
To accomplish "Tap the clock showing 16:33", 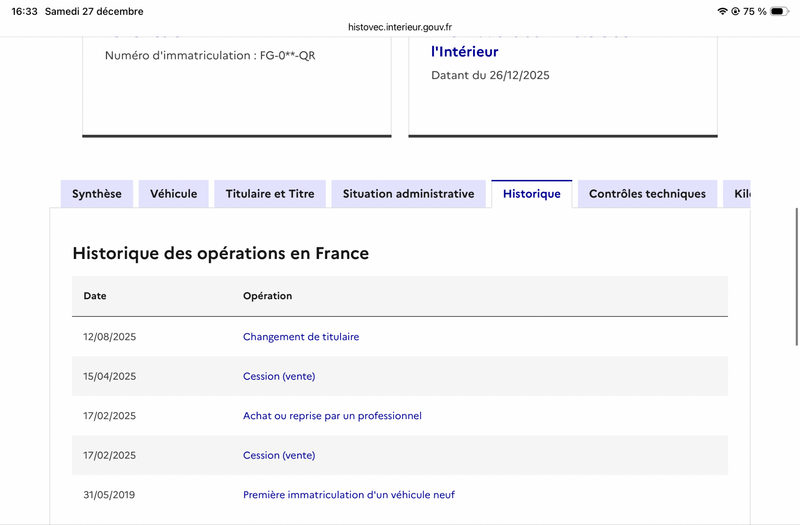I will click(x=24, y=11).
